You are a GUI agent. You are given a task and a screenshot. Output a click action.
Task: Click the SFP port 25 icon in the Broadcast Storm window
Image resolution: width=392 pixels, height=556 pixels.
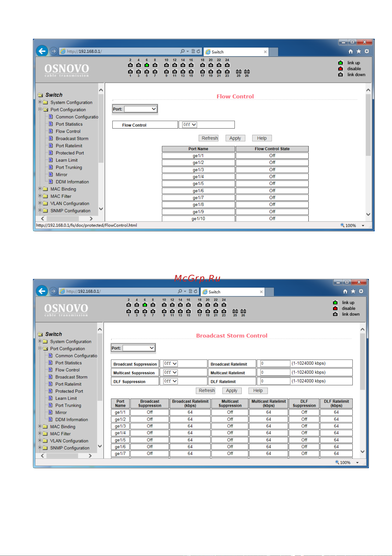[x=235, y=311]
